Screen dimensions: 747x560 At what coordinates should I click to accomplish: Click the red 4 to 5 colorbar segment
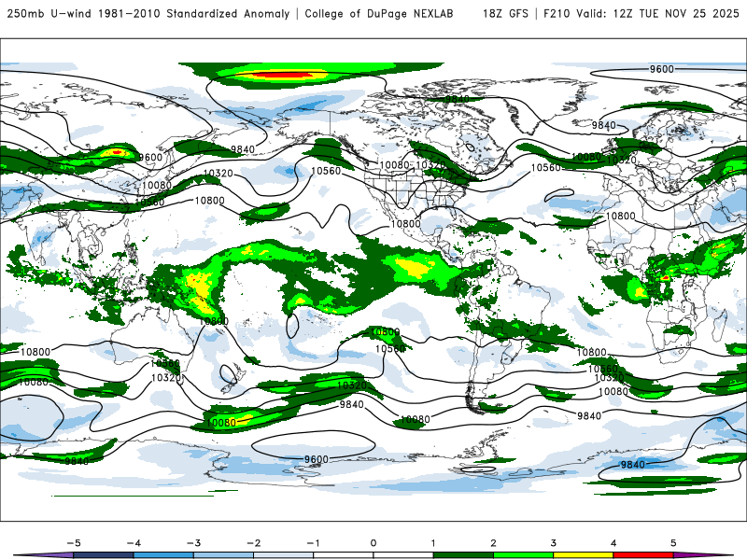pos(643,555)
